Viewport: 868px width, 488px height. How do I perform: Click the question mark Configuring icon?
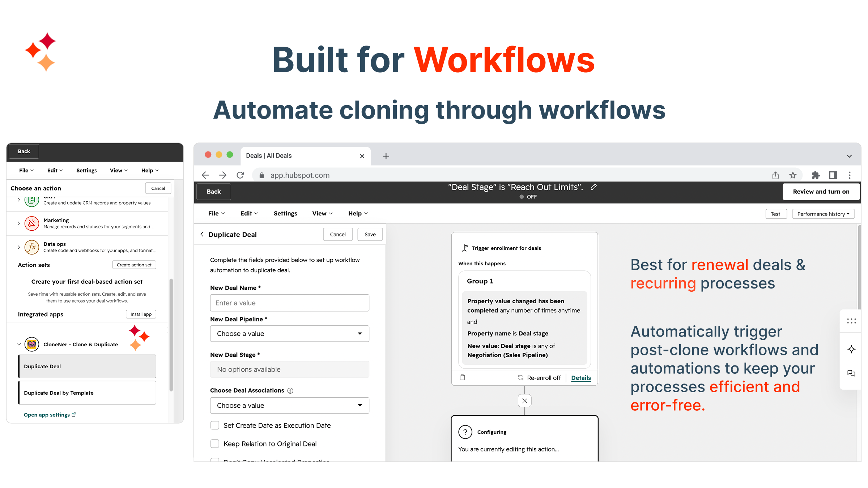[465, 432]
